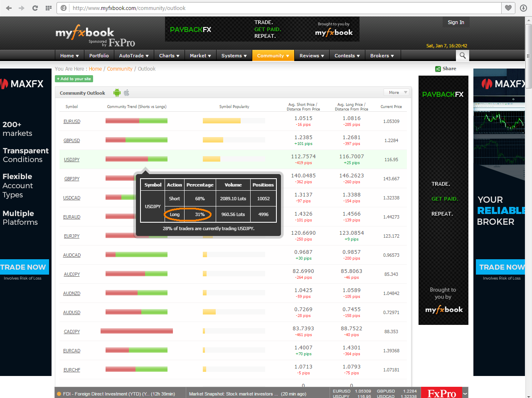Image resolution: width=532 pixels, height=398 pixels.
Task: Click the browser download arrow icon
Action: tap(523, 8)
